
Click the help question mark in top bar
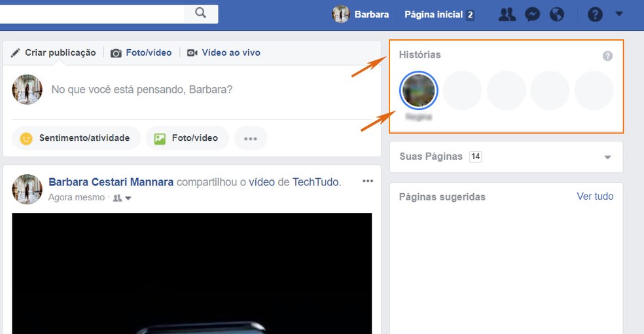[x=595, y=15]
